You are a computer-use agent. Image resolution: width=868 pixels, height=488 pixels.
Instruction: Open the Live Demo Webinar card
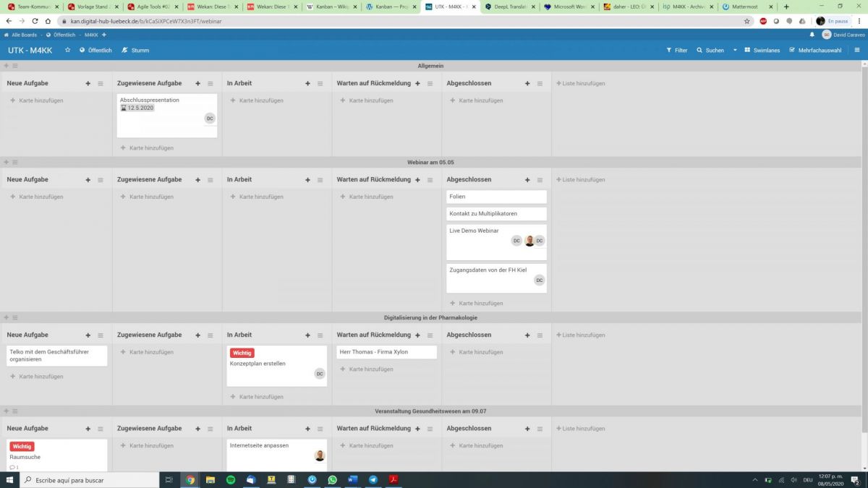pyautogui.click(x=474, y=231)
